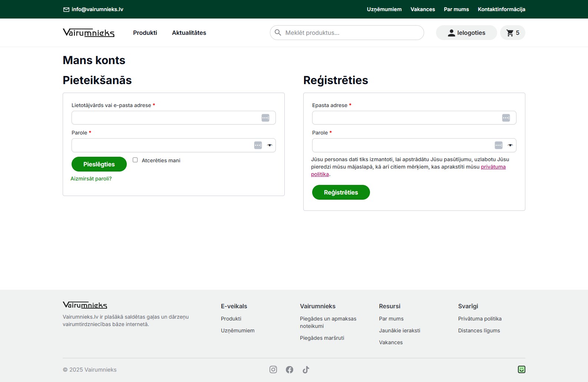The image size is (588, 382).
Task: Enable the Atcerēties mani checkbox
Action: coord(135,160)
